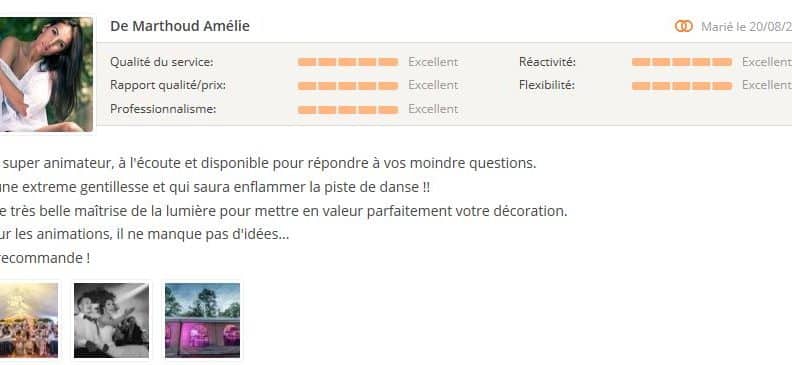
Task: Click the Qualité du service rating bar
Action: coord(348,62)
